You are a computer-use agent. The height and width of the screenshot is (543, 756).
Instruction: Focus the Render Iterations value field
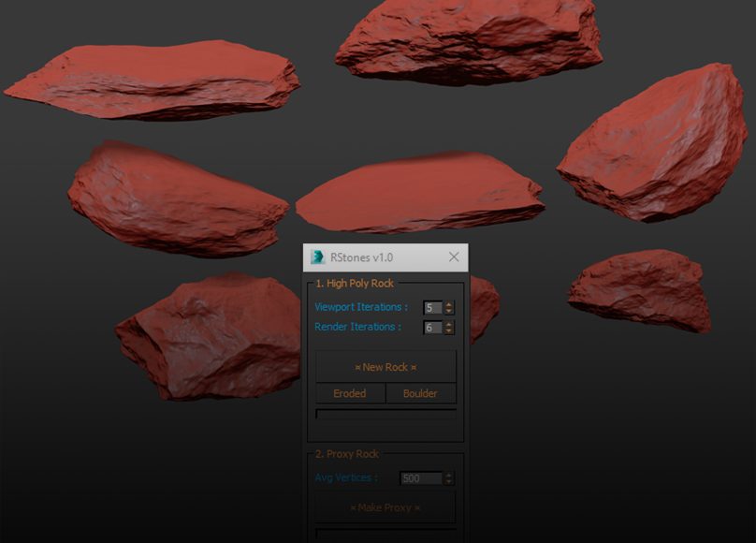click(x=432, y=328)
